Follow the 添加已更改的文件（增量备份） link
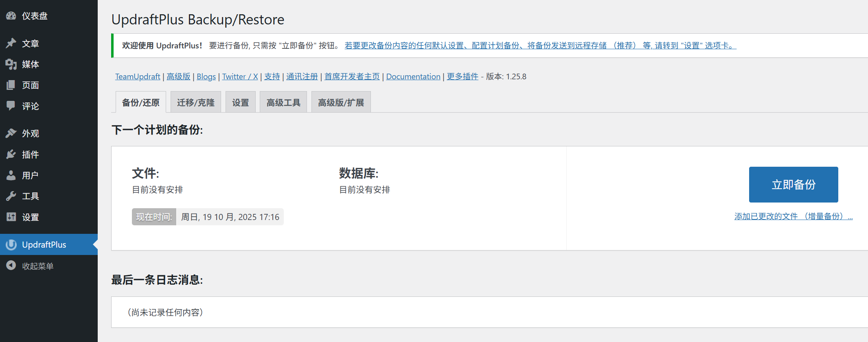This screenshot has height=342, width=868. (x=793, y=216)
